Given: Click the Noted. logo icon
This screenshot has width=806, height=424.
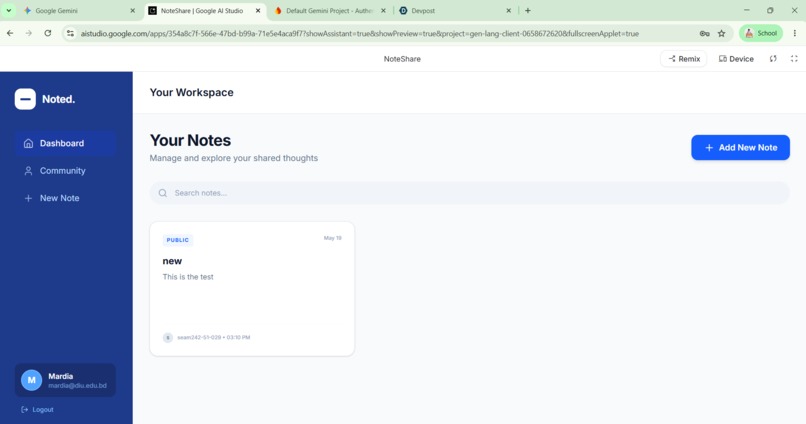Looking at the screenshot, I should pyautogui.click(x=25, y=99).
